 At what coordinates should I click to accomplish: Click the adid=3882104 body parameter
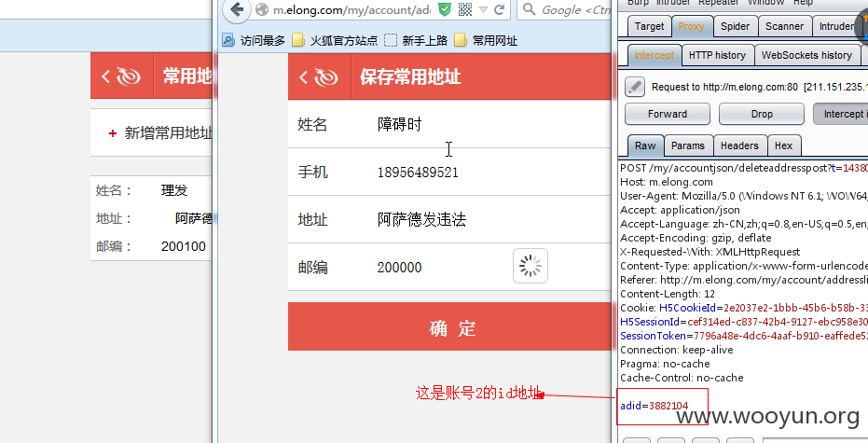tap(654, 406)
